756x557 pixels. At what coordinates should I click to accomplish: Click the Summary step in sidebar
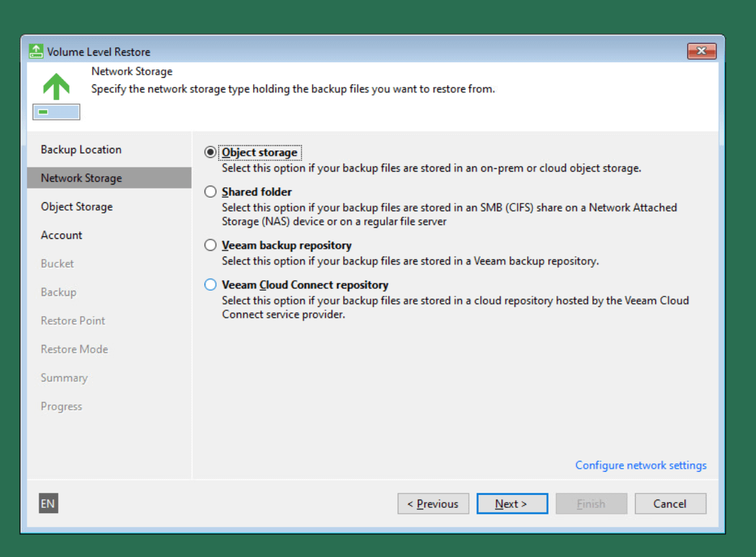pos(64,378)
